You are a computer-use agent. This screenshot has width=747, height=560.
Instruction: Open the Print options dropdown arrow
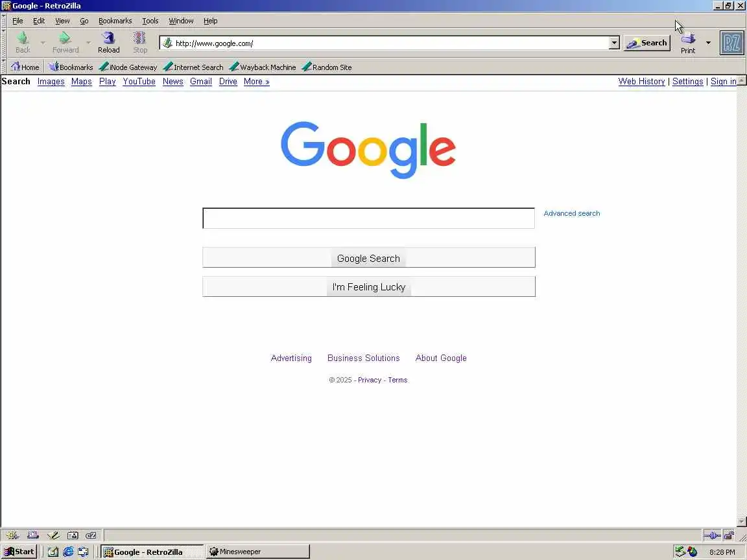tap(708, 43)
